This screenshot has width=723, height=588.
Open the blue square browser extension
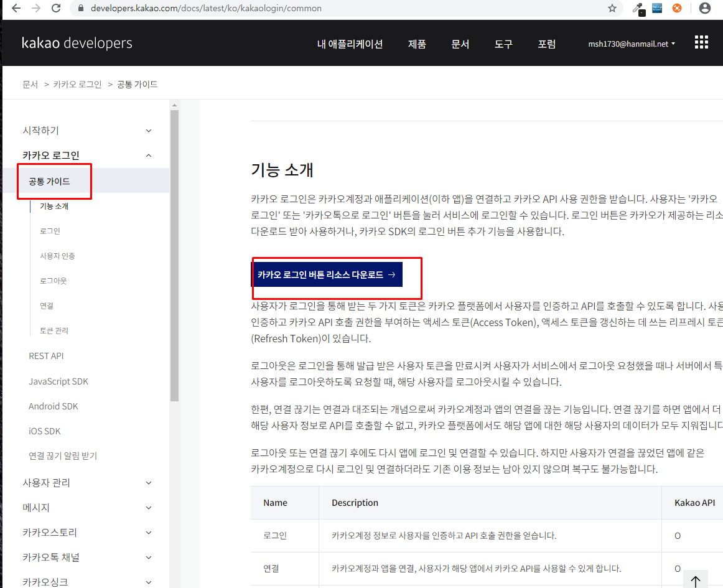(x=657, y=8)
